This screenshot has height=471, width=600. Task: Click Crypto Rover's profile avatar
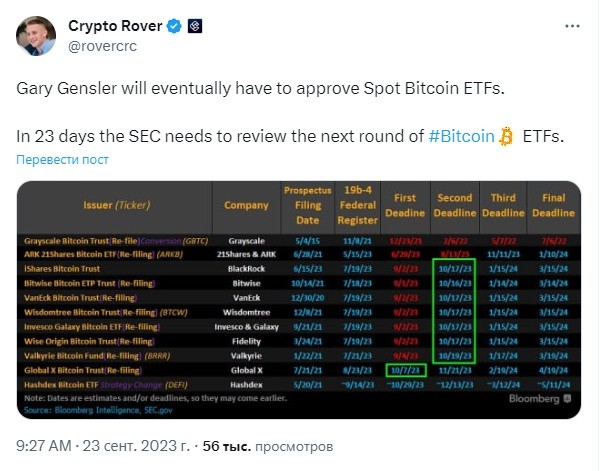pos(39,35)
